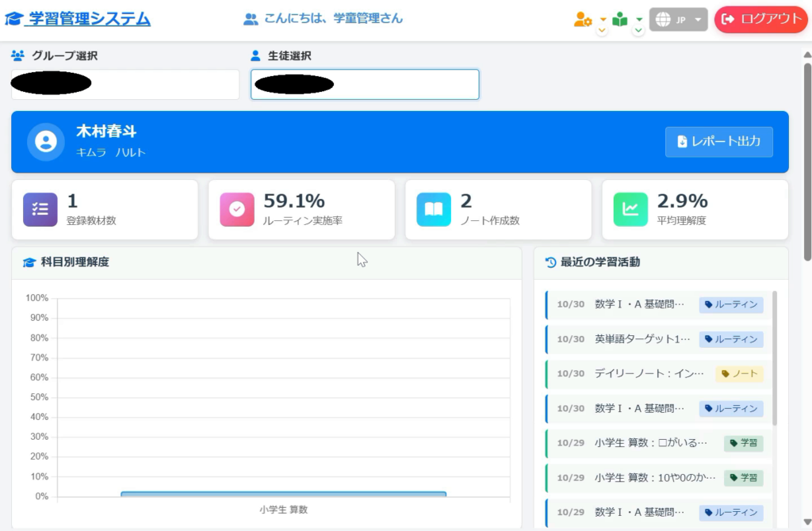The width and height of the screenshot is (812, 531).
Task: Select 10/29 小学生 算数:□がいる activity row
Action: [x=657, y=443]
